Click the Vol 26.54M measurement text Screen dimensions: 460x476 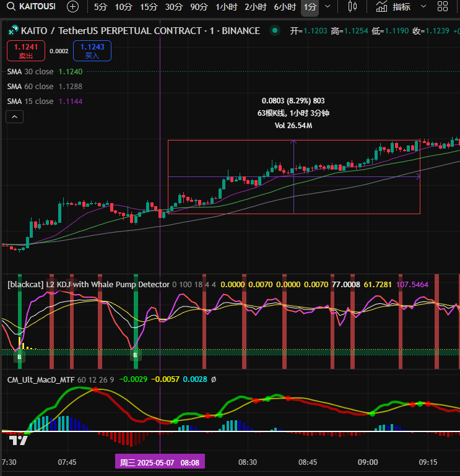pos(293,126)
